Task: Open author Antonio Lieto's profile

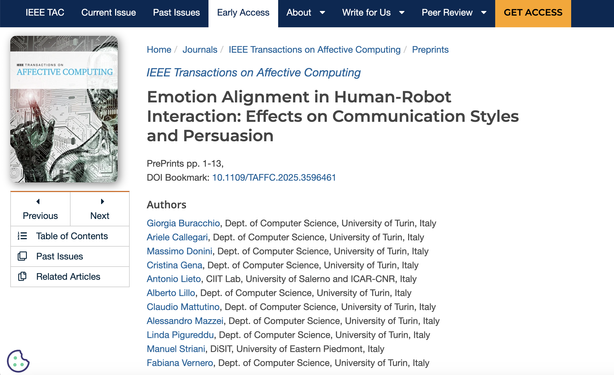Action: [x=173, y=279]
